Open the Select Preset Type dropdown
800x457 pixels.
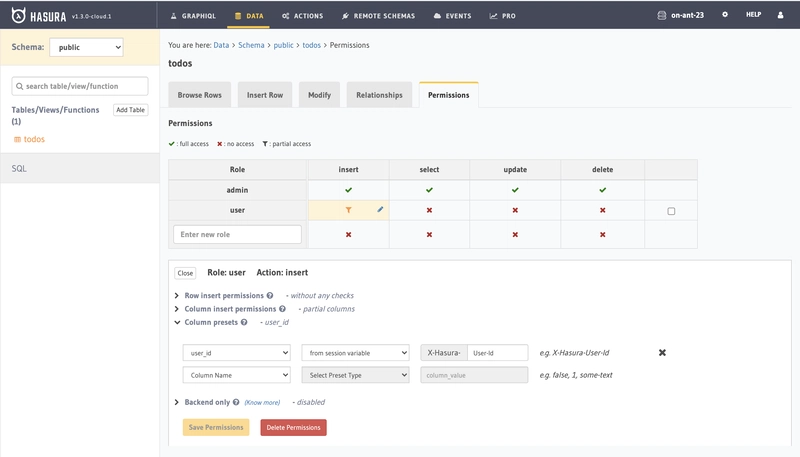click(x=356, y=375)
